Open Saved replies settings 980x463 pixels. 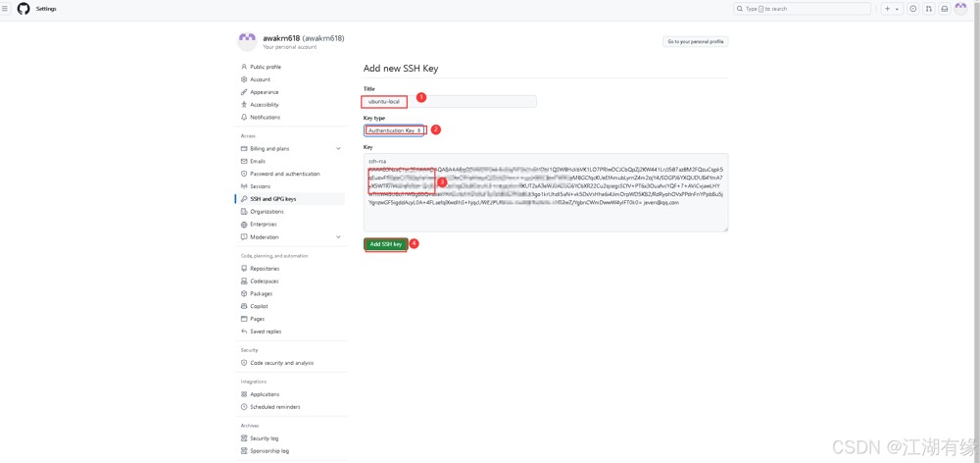point(266,332)
